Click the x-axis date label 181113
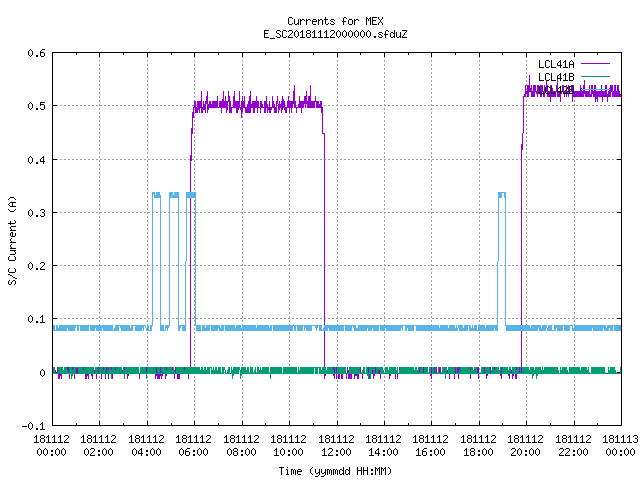Image resolution: width=640 pixels, height=480 pixels. tap(620, 439)
